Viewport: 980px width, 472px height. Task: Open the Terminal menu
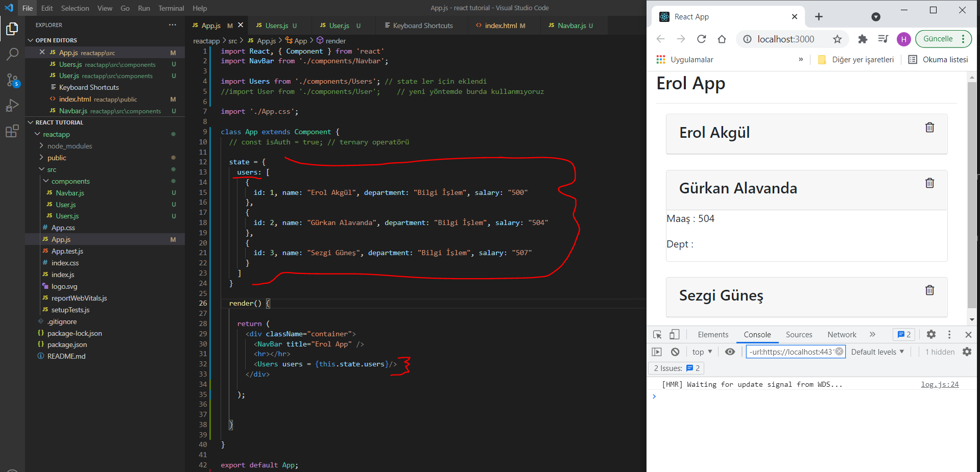tap(171, 8)
